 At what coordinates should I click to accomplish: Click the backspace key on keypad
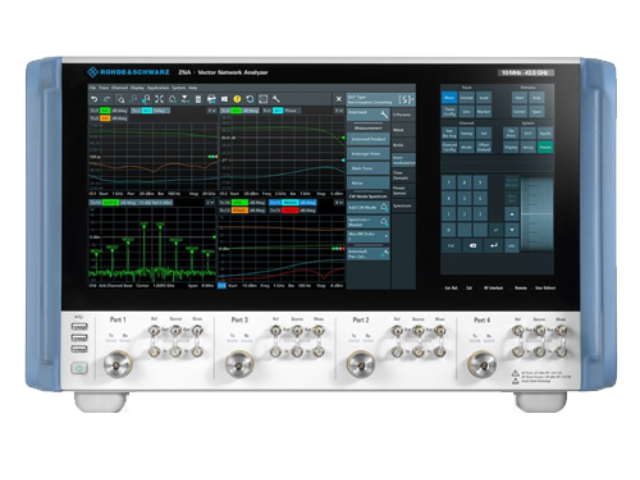472,246
